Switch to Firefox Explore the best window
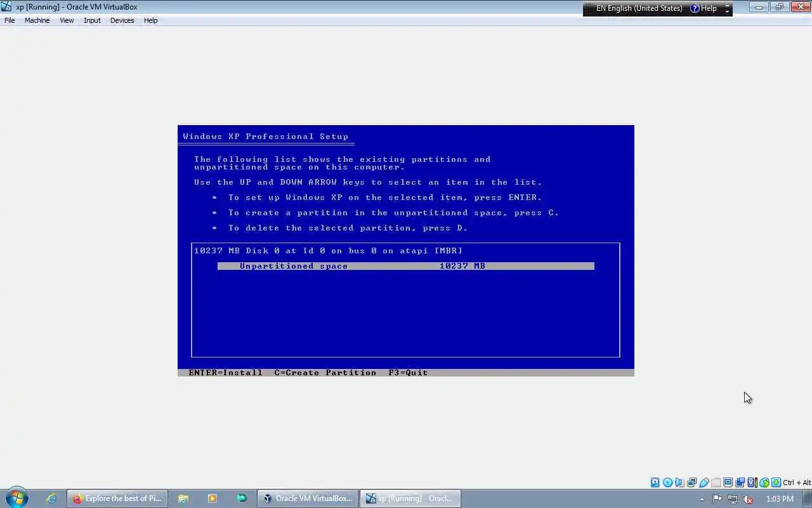 click(117, 498)
